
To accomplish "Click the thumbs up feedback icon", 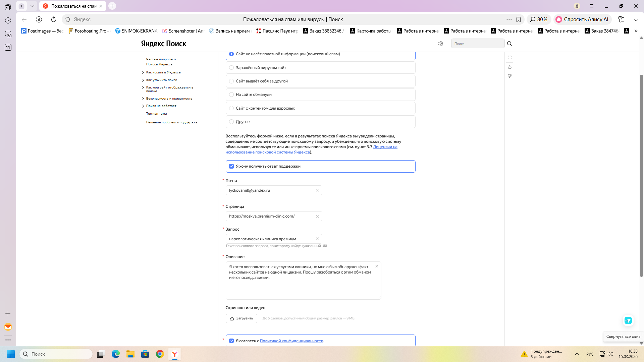I will point(509,67).
